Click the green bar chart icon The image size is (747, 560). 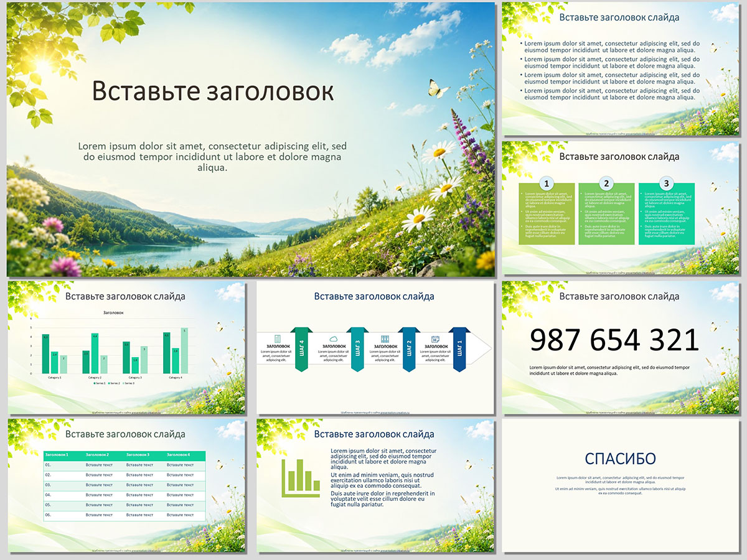click(x=301, y=478)
